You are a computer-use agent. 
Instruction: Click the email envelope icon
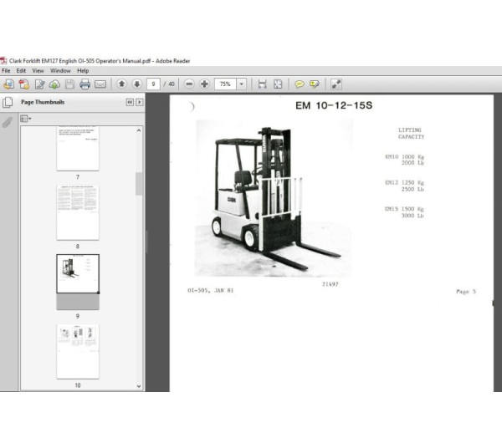click(100, 84)
